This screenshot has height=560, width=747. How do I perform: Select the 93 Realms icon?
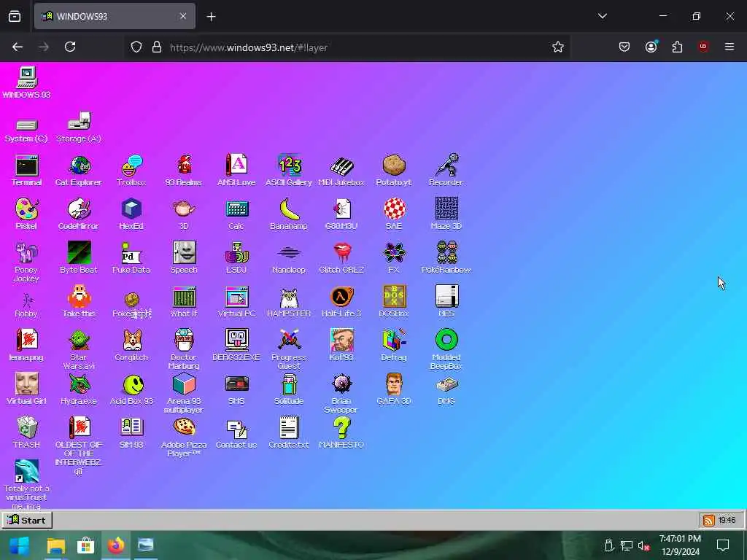(184, 166)
